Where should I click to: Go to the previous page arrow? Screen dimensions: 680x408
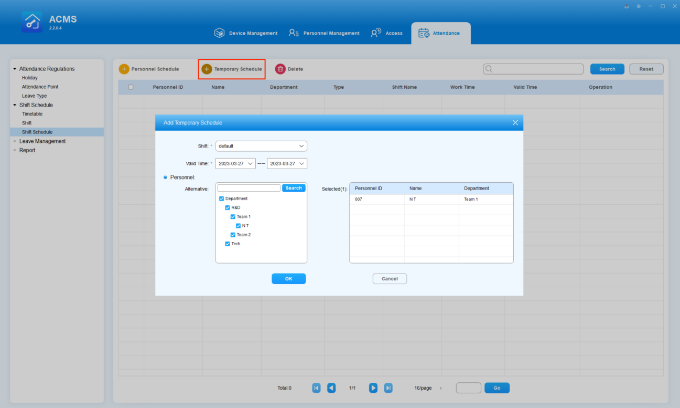[x=331, y=387]
